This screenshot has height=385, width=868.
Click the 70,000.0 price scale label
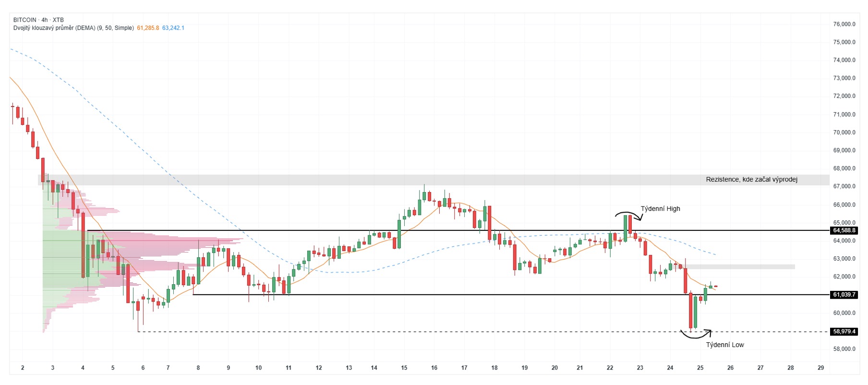pos(844,132)
